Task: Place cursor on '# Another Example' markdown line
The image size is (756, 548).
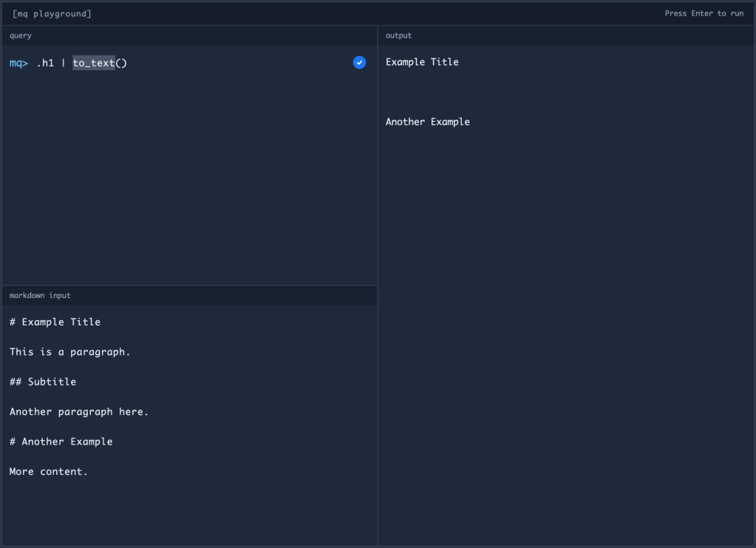Action: [x=61, y=442]
